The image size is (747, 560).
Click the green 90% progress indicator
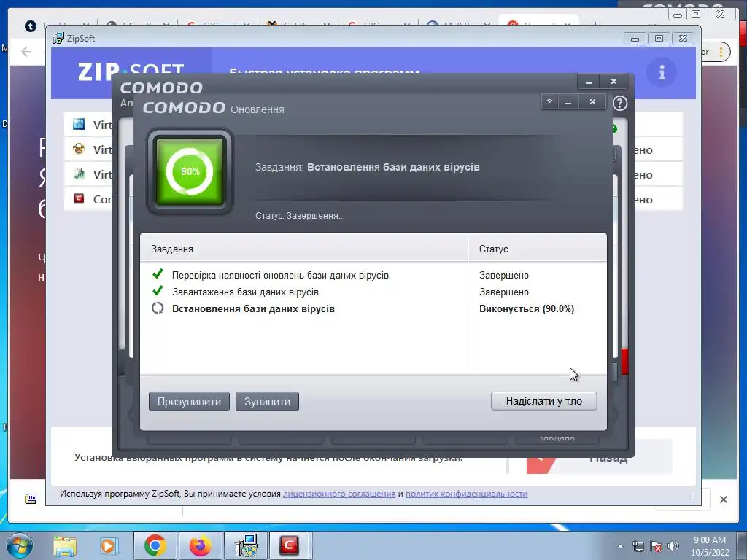click(x=190, y=171)
